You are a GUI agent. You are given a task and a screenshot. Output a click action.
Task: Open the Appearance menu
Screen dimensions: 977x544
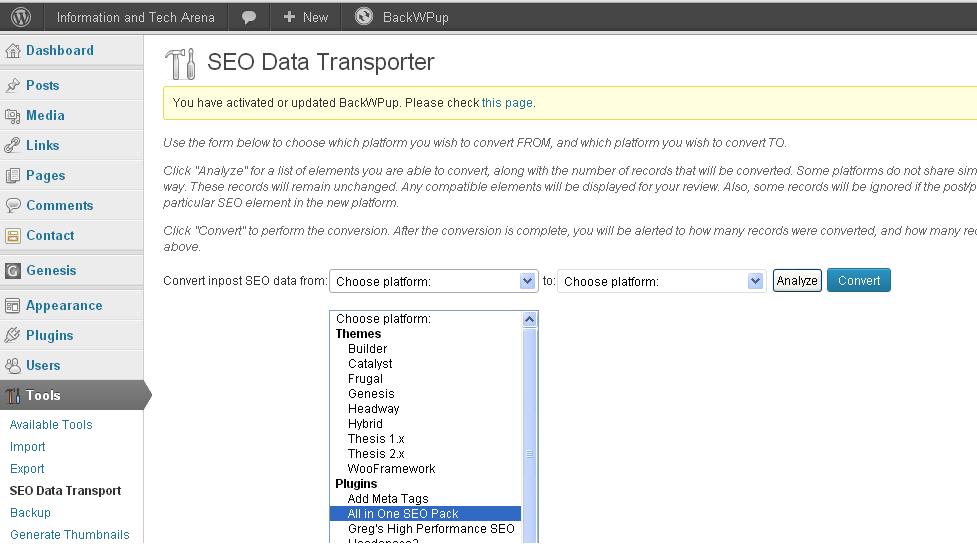tap(64, 306)
